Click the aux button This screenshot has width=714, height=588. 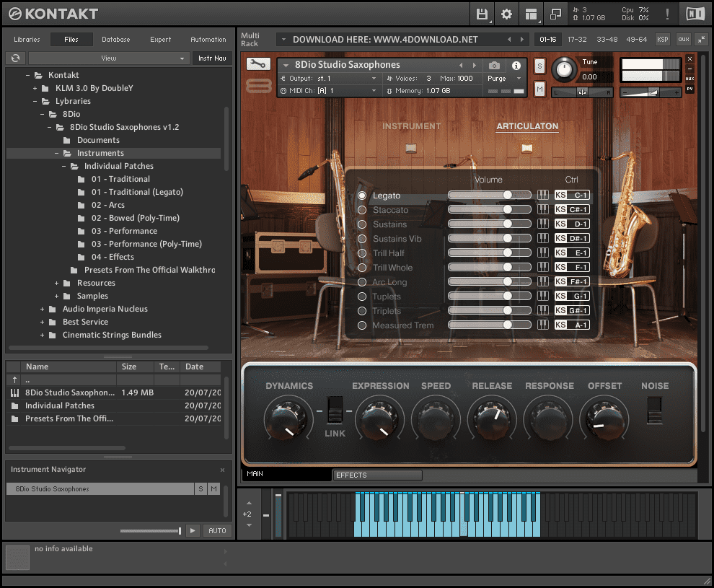684,40
